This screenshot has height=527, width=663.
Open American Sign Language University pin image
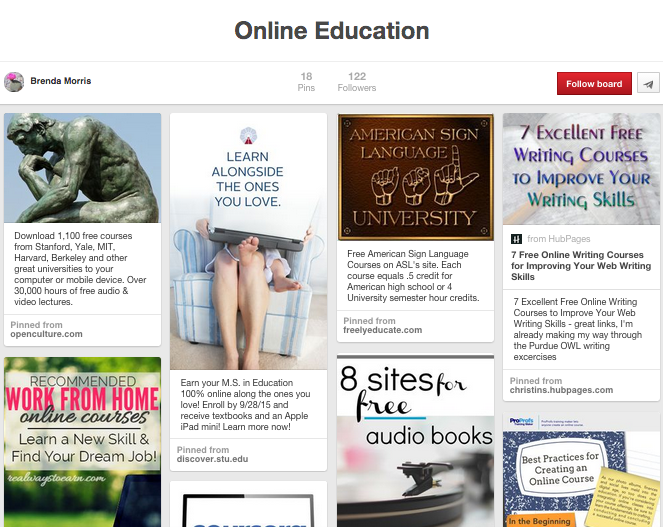click(x=415, y=177)
